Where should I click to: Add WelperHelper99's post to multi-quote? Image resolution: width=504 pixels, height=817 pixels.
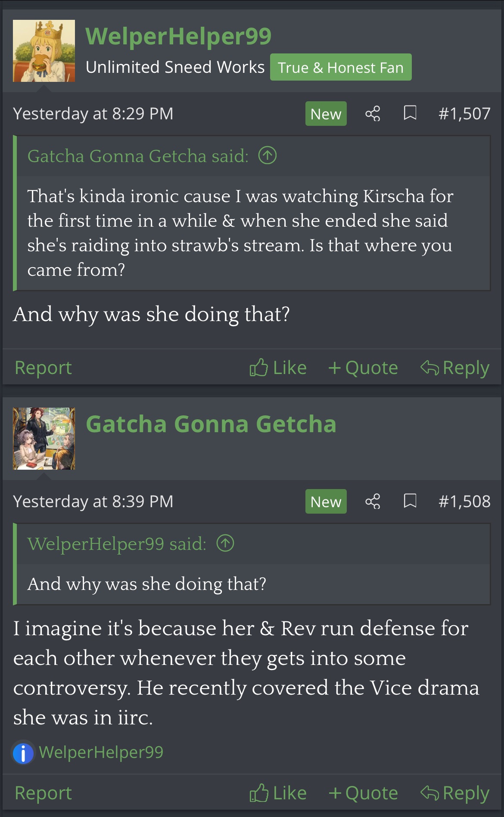(x=363, y=368)
